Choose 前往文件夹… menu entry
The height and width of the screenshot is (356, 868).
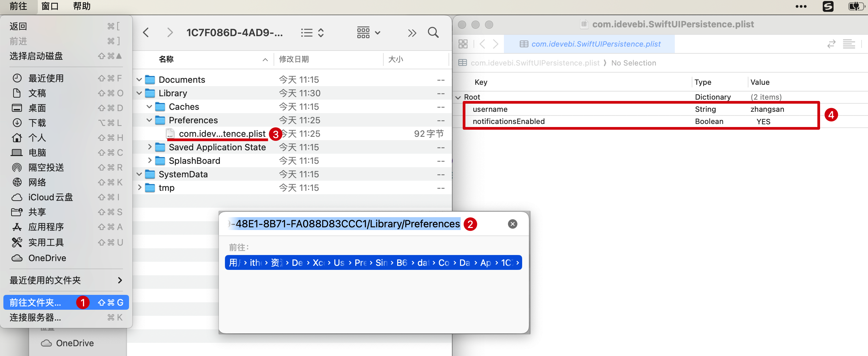point(66,302)
